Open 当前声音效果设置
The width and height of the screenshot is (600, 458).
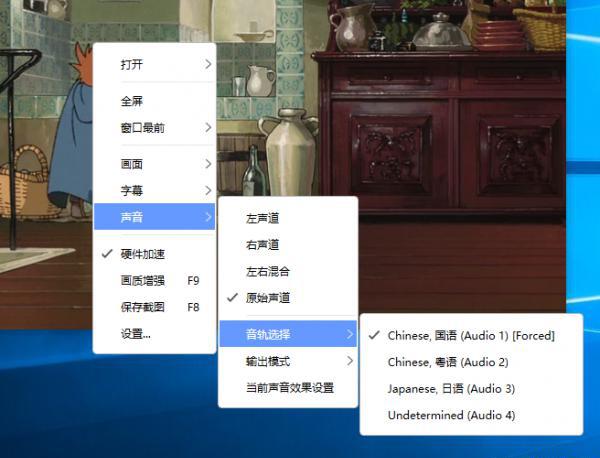(x=288, y=388)
